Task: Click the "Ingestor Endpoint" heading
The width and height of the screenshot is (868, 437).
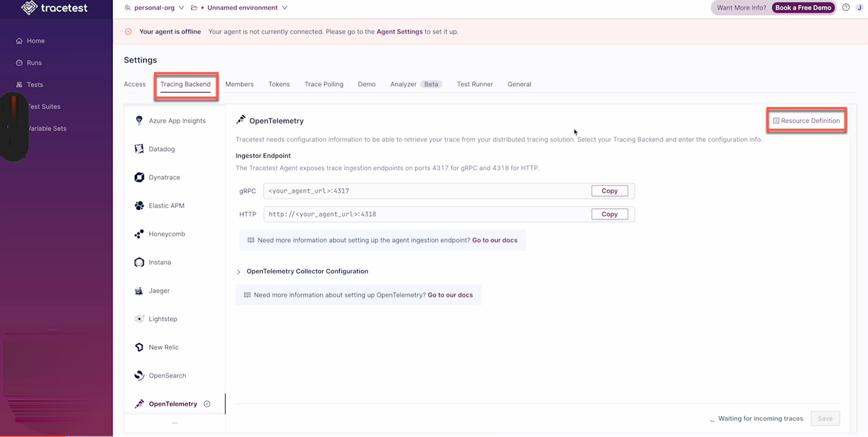Action: tap(263, 156)
